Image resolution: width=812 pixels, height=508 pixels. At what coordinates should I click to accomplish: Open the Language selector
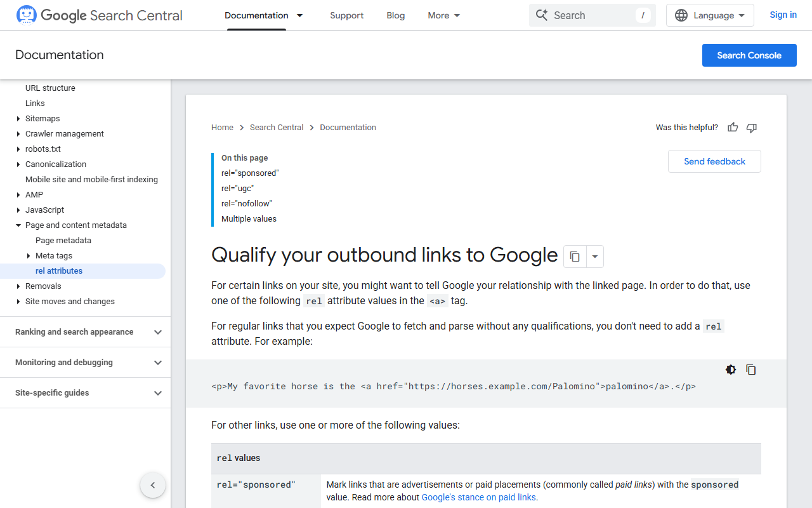pyautogui.click(x=710, y=15)
